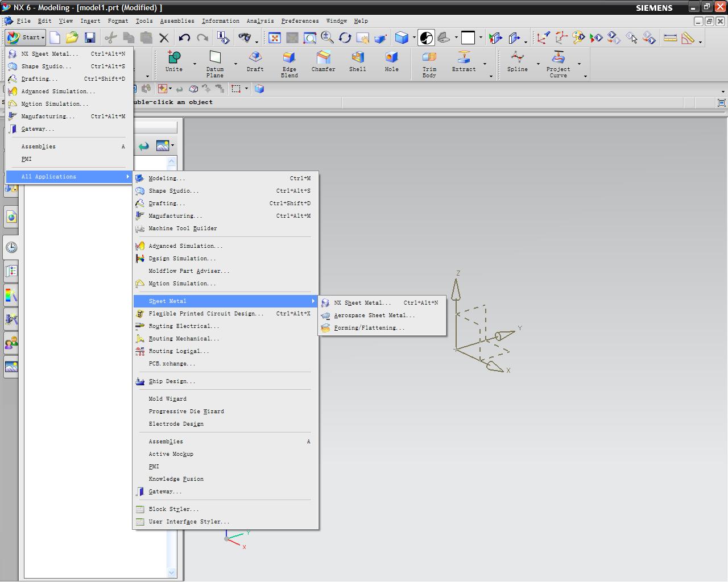Click the Extract tool
Image resolution: width=728 pixels, height=582 pixels.
[464, 62]
